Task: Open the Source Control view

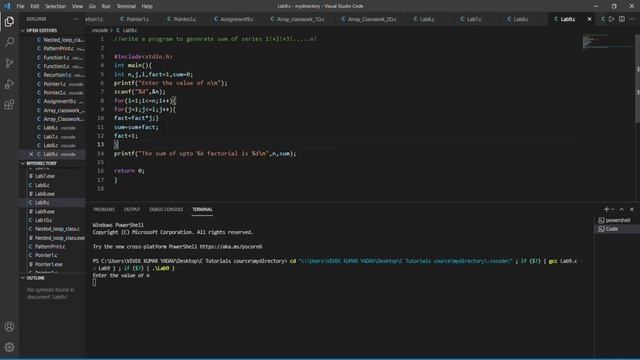Action: pyautogui.click(x=9, y=63)
